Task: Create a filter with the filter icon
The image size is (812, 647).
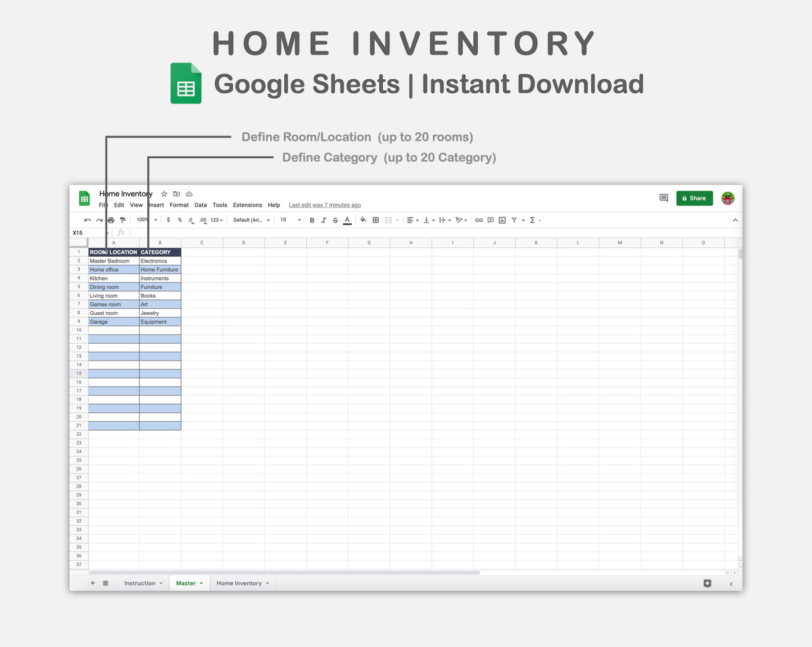Action: pos(514,220)
